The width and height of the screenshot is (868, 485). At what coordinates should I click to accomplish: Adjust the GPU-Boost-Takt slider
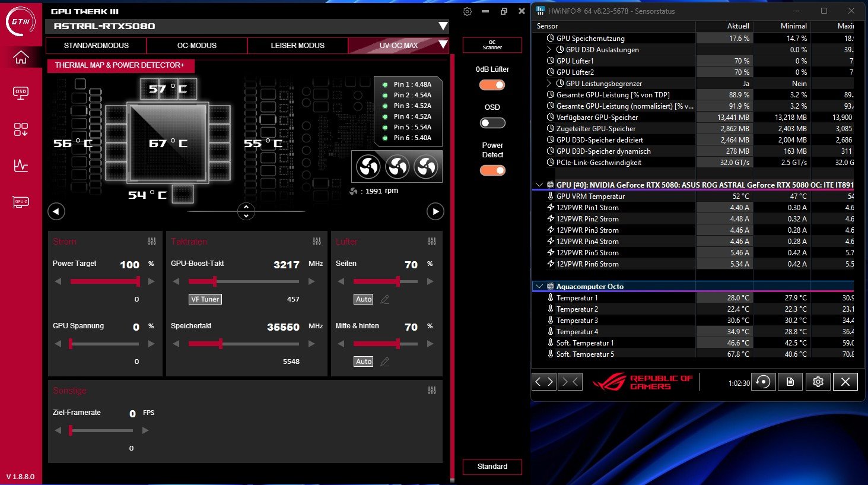tap(244, 281)
